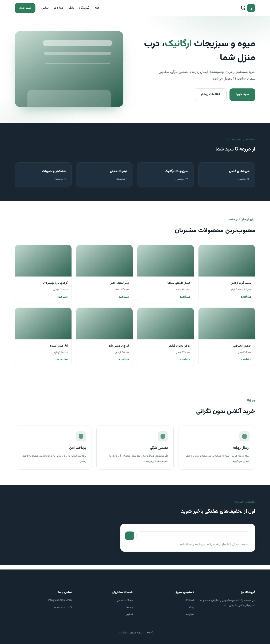
Task: Click the ارسال روزانه feature icon
Action: pyautogui.click(x=244, y=436)
